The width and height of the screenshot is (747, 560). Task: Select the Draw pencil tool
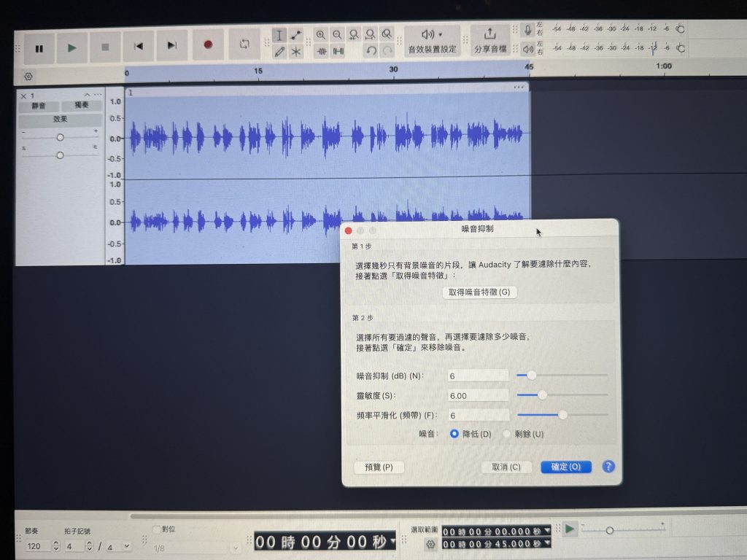279,52
